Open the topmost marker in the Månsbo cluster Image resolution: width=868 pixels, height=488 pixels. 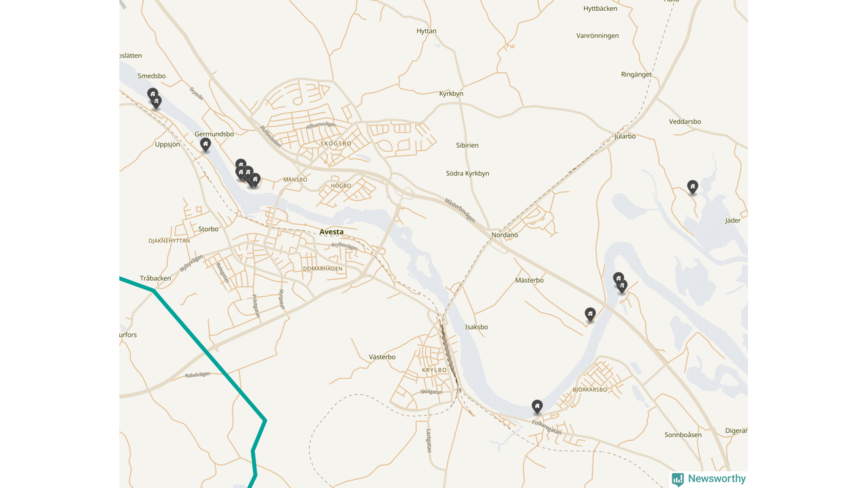pyautogui.click(x=241, y=165)
